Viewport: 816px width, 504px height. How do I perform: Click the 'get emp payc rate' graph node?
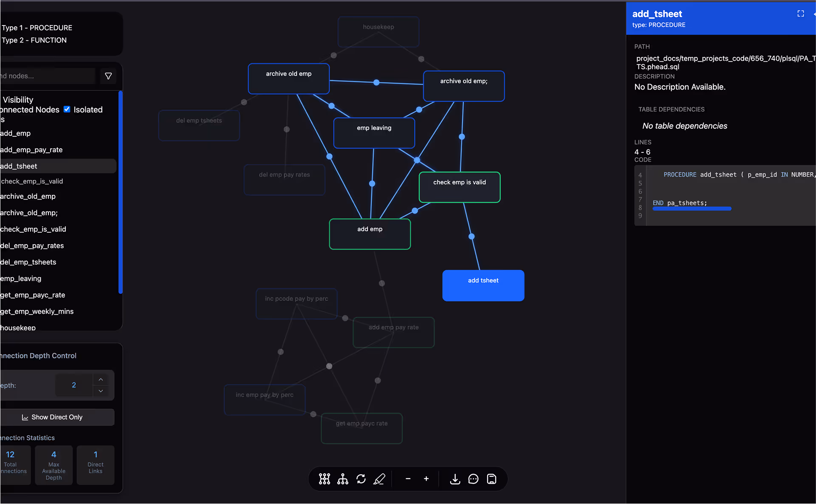362,428
